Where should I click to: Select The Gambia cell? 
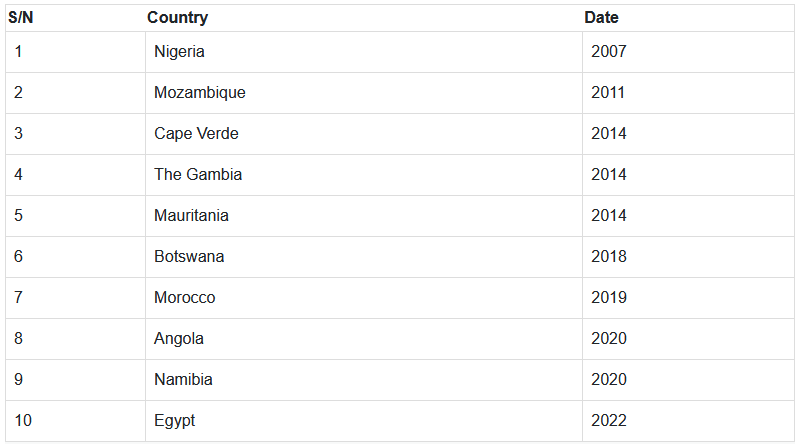pyautogui.click(x=198, y=175)
